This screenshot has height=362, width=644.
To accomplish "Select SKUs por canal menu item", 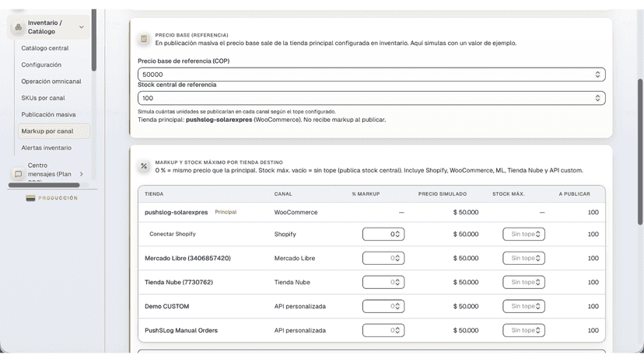I will click(x=43, y=98).
